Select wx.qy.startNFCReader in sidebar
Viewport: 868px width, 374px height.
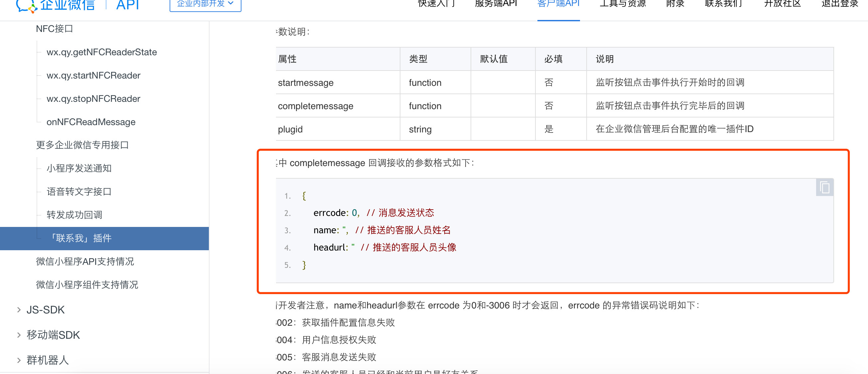pyautogui.click(x=93, y=76)
